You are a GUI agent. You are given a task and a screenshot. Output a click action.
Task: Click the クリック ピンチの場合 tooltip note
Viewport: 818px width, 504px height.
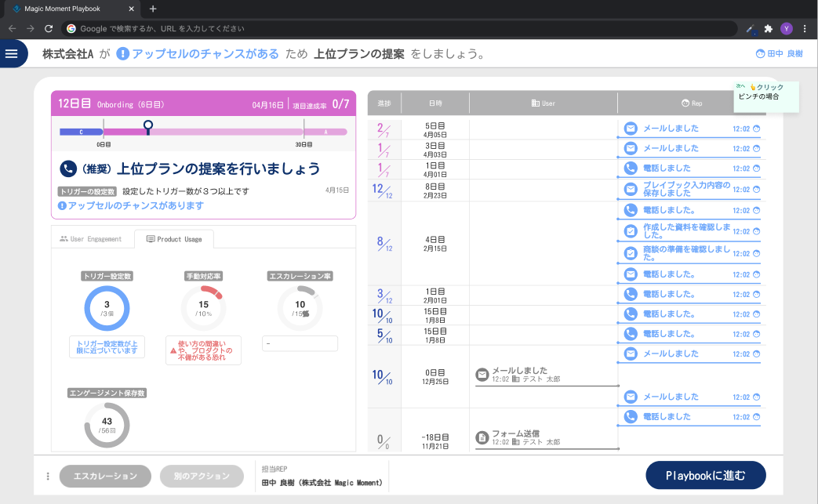coord(765,97)
